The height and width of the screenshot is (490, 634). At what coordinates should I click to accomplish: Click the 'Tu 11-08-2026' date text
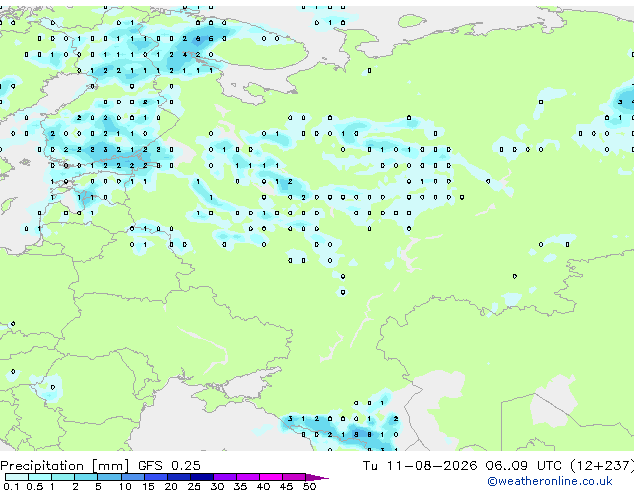[x=420, y=465]
